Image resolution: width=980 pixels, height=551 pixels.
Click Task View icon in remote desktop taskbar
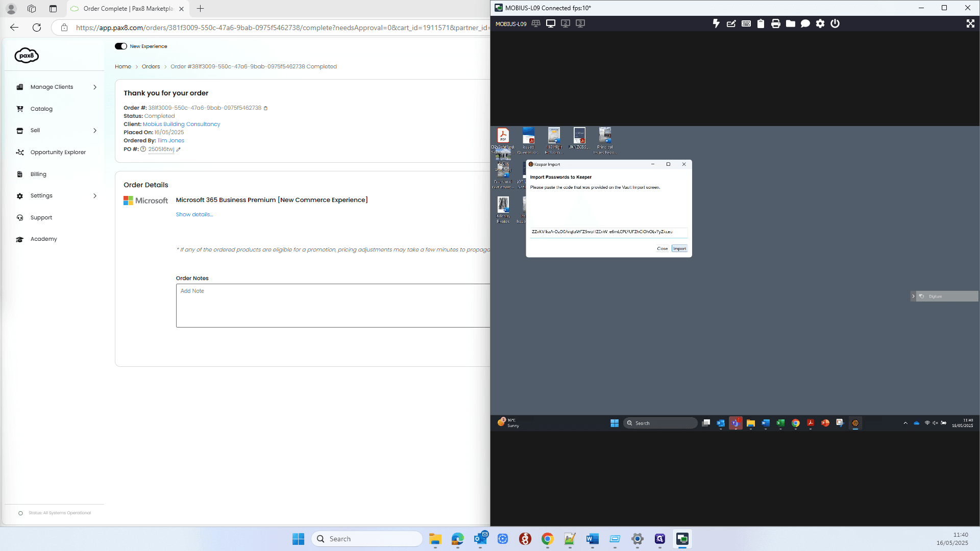(x=706, y=423)
